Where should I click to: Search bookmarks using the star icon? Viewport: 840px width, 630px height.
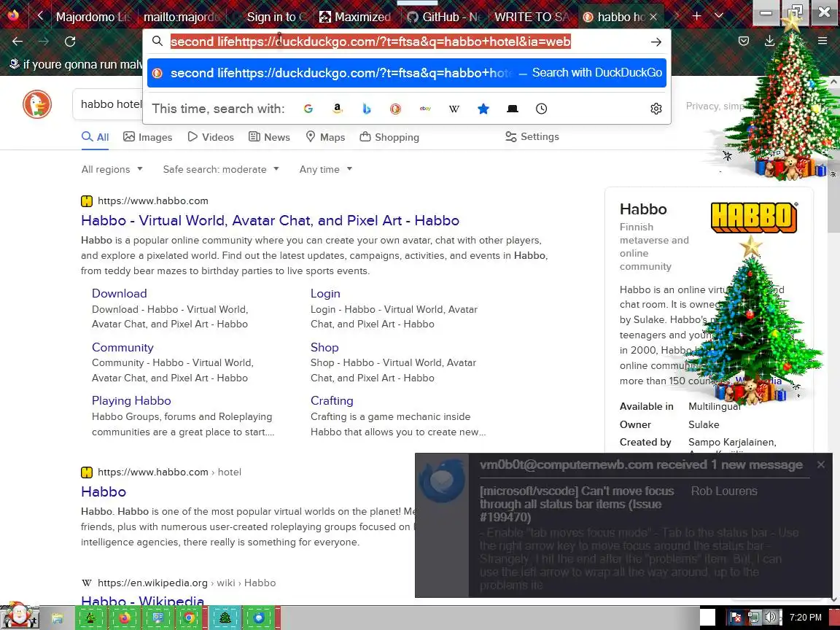(x=483, y=109)
